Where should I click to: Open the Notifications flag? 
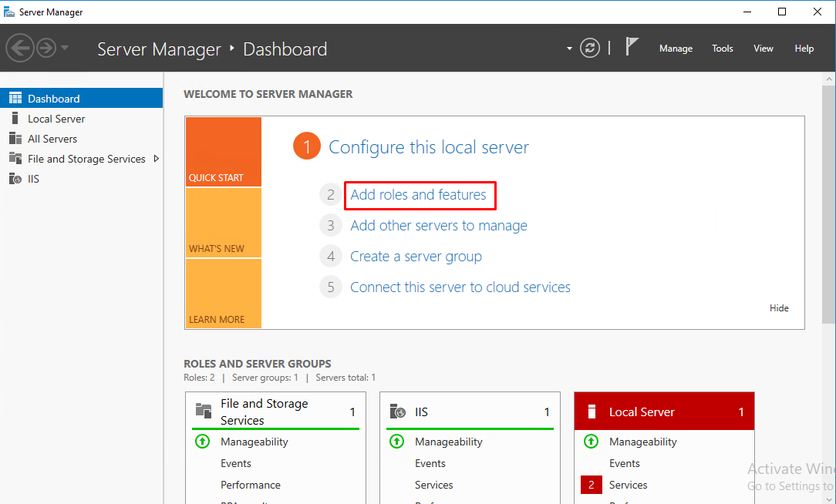coord(632,47)
